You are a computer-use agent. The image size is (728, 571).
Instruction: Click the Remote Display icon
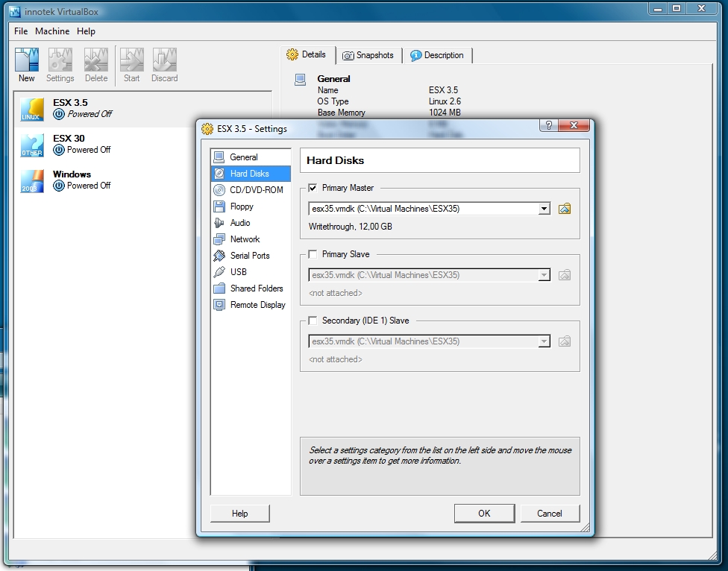[219, 305]
